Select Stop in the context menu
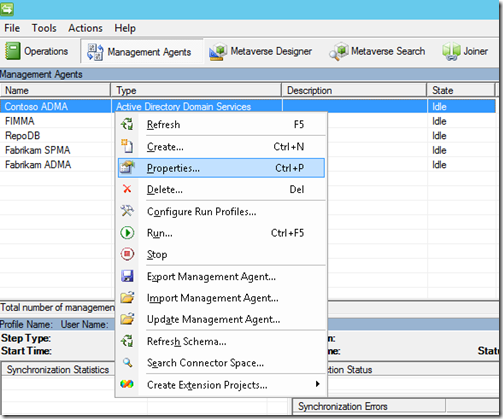Screen dimensions: 503x419 [x=221, y=254]
